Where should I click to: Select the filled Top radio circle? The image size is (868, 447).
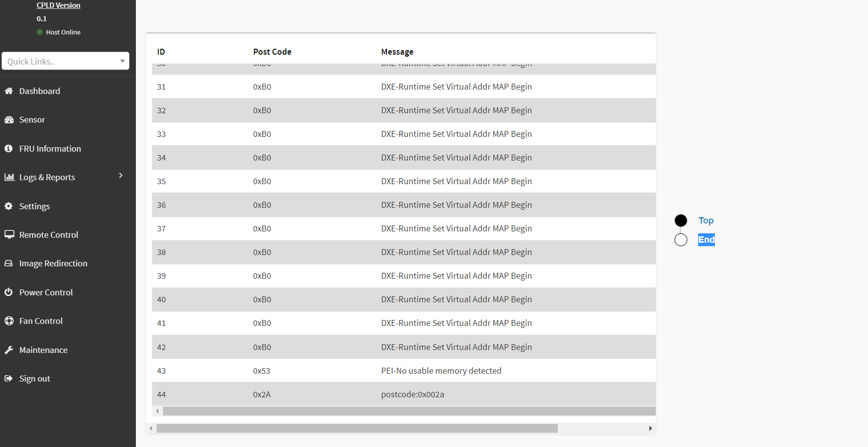pyautogui.click(x=681, y=221)
